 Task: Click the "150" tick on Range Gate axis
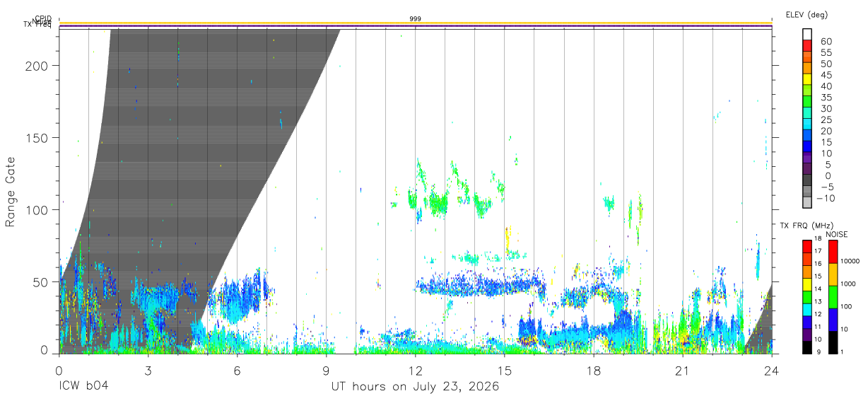tap(38, 138)
